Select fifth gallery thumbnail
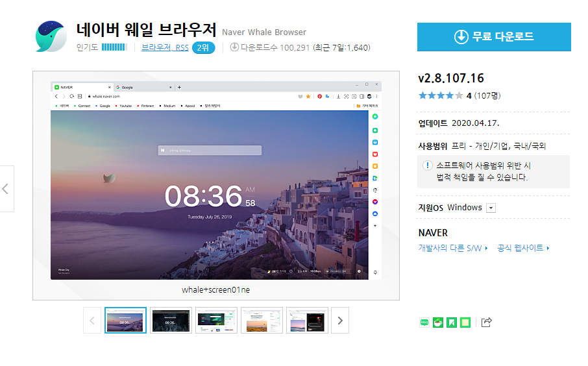588x366 pixels. [307, 321]
